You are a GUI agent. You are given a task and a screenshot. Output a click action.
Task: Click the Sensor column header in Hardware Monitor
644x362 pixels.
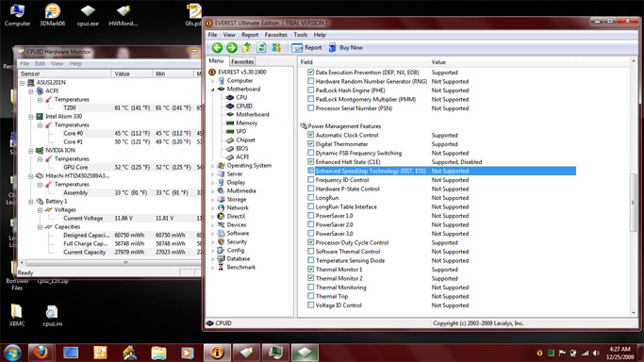pos(65,74)
